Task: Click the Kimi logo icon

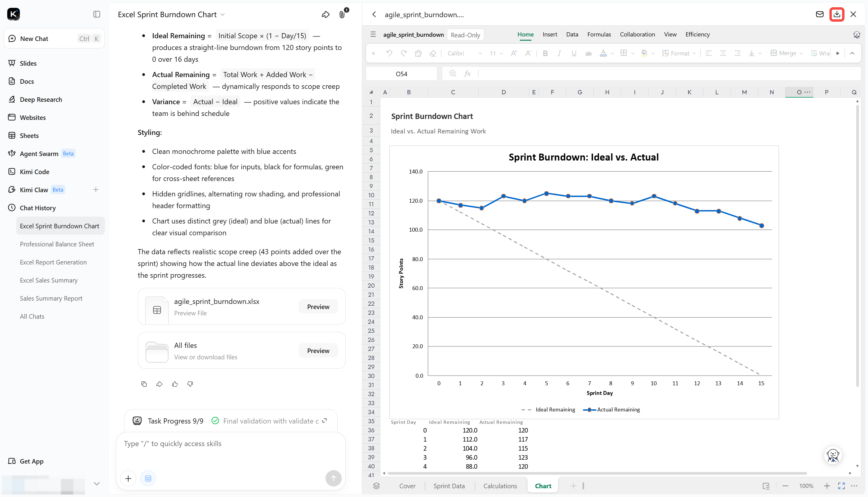Action: click(13, 14)
